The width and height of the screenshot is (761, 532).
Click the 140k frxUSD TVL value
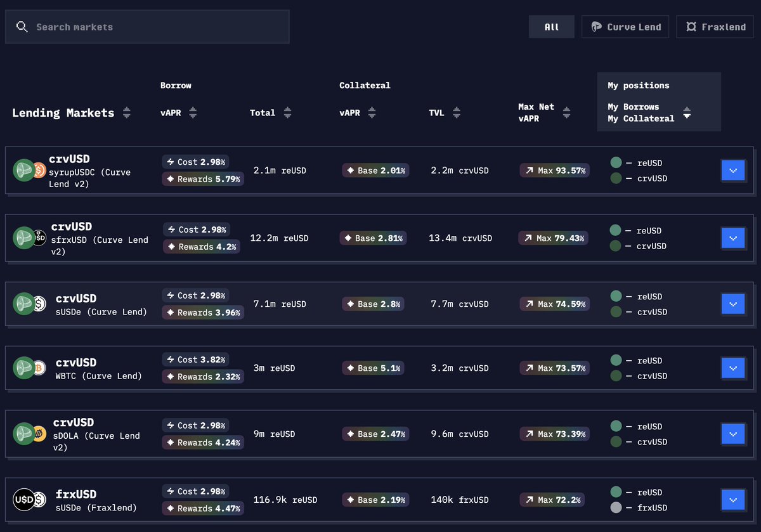(460, 500)
